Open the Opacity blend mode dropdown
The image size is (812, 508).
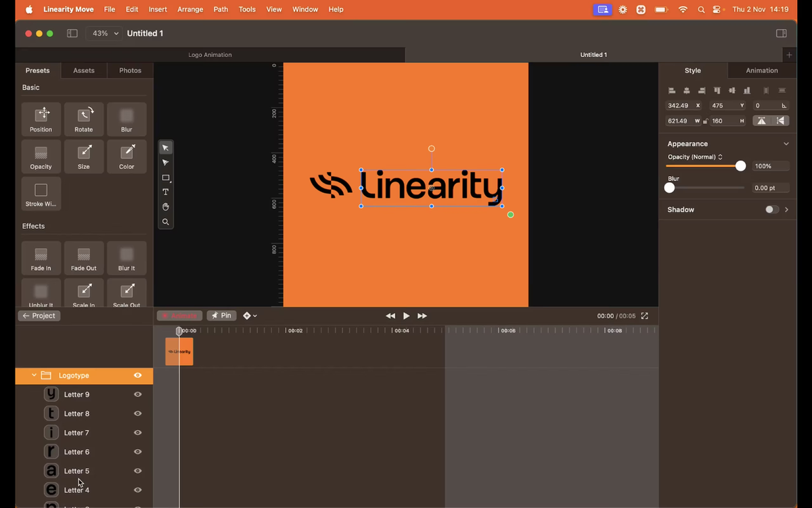click(696, 157)
